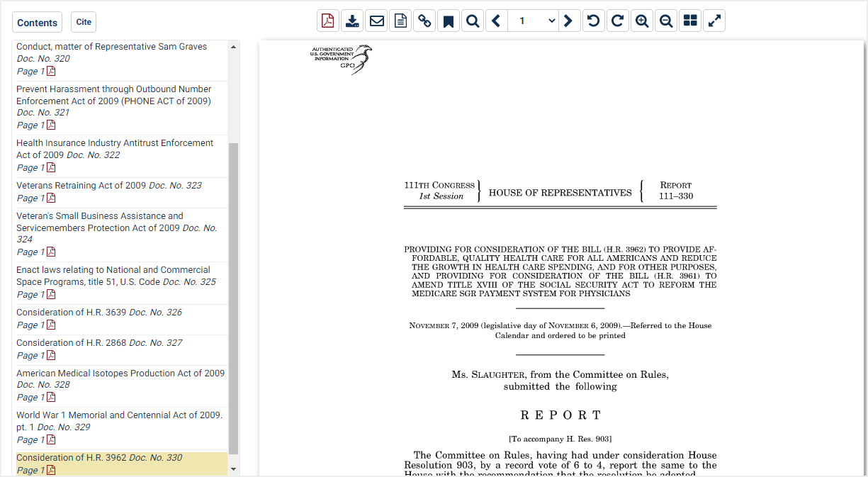
Task: Email this document
Action: pyautogui.click(x=376, y=21)
